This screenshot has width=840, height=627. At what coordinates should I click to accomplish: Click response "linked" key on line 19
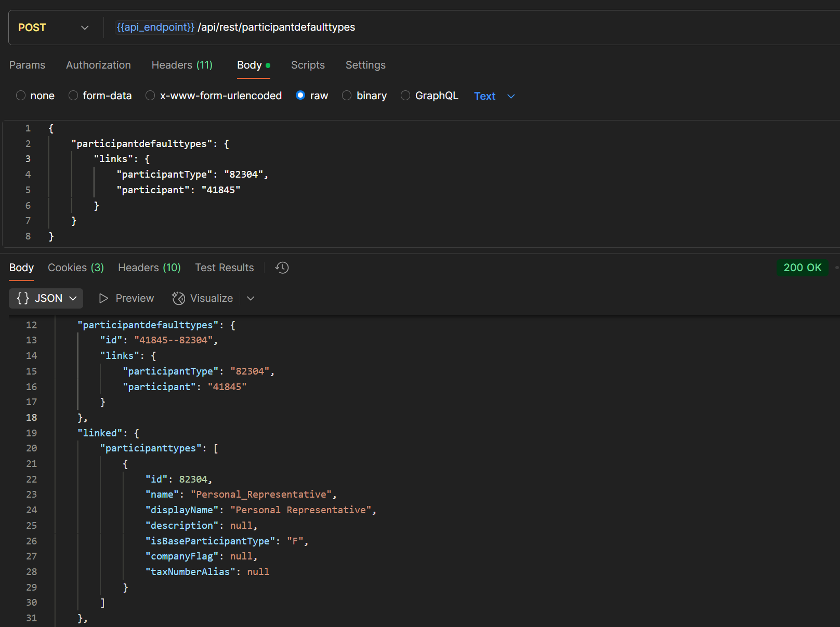click(x=100, y=433)
